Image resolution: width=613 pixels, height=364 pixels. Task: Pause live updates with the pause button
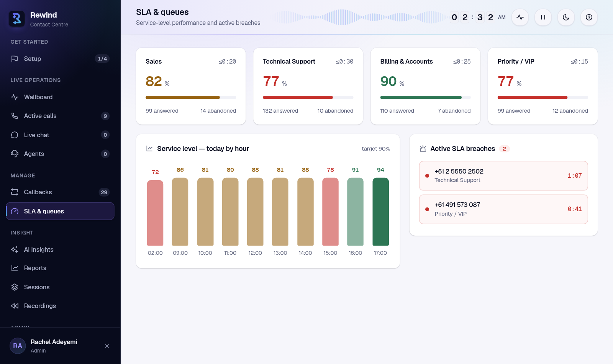(543, 17)
